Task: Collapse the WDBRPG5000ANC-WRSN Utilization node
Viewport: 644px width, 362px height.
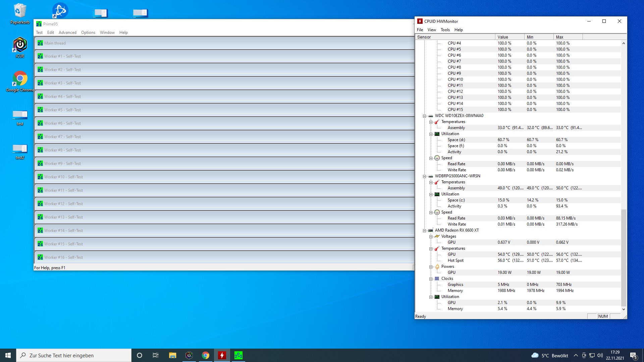Action: tap(431, 194)
